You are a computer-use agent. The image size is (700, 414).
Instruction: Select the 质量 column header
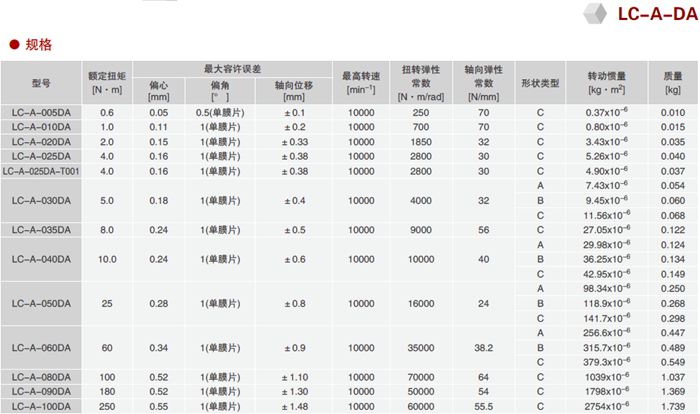click(672, 82)
